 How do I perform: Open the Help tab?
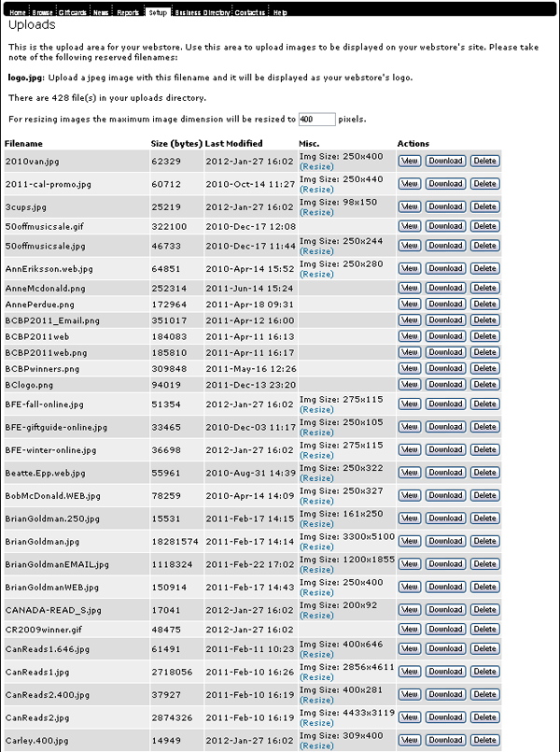tap(280, 13)
